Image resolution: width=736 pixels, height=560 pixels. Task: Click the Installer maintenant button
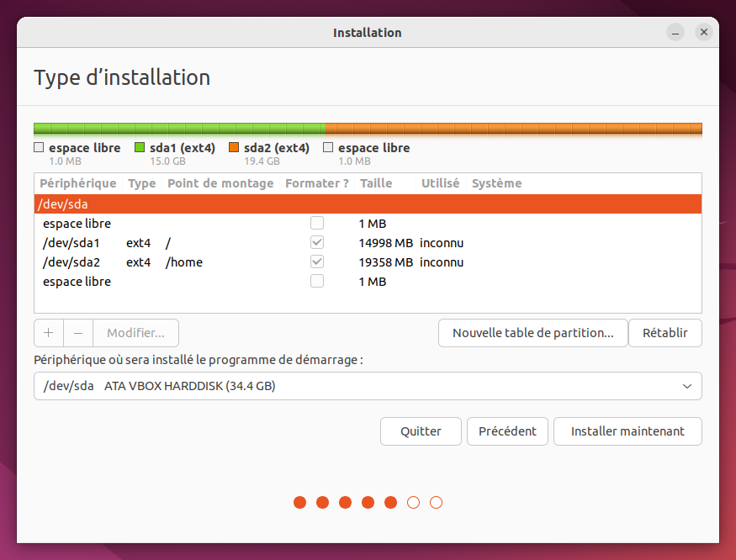click(x=627, y=431)
